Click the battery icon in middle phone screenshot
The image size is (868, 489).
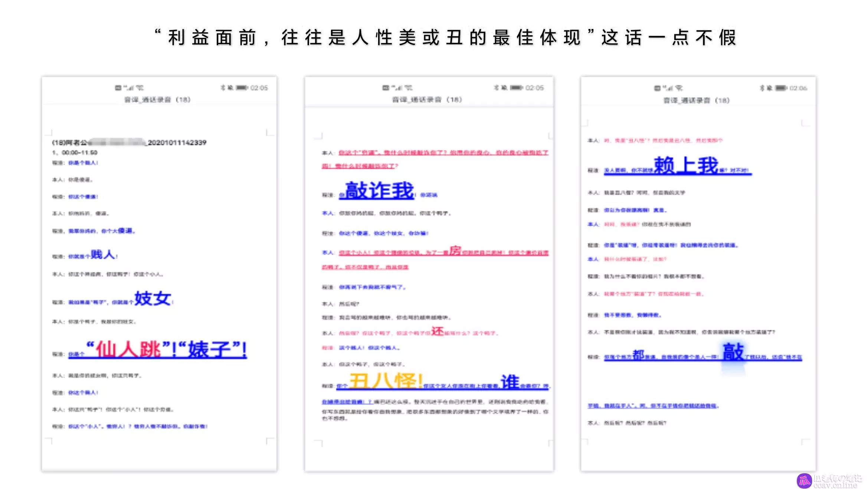point(516,88)
